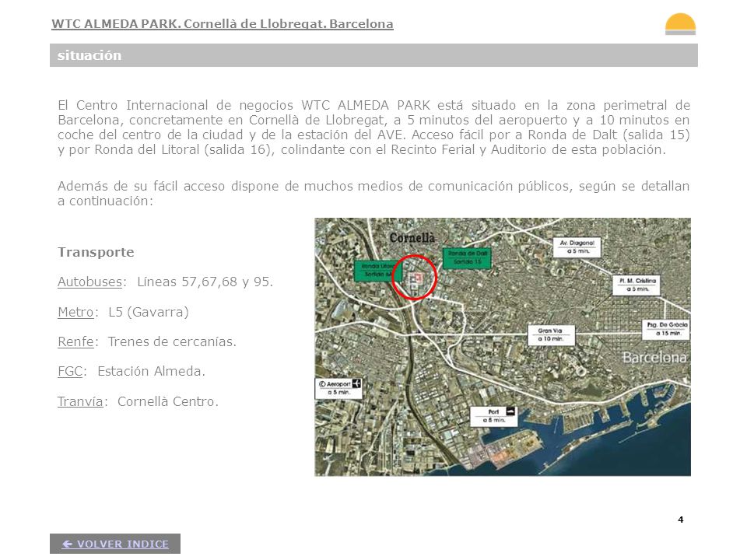Image resolution: width=747 pixels, height=560 pixels.
Task: Click the text 'Líneas 57,67,68 y 95.'
Action: tap(205, 282)
